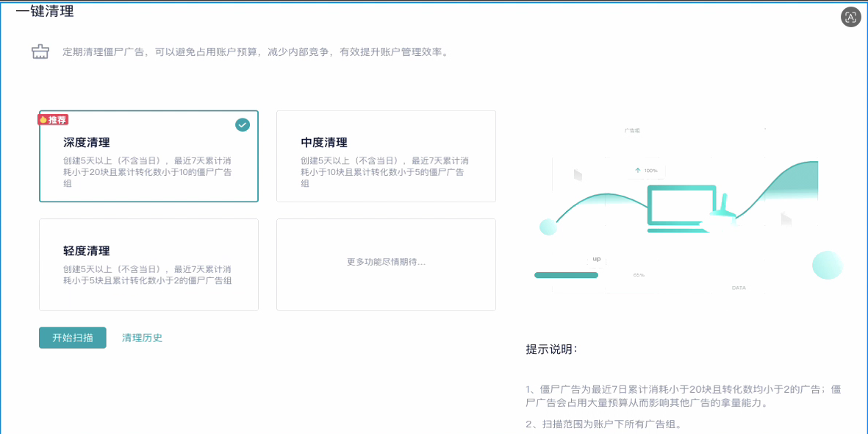Select the 更多功能尽情期待 placeholder card
The width and height of the screenshot is (868, 434).
(386, 264)
